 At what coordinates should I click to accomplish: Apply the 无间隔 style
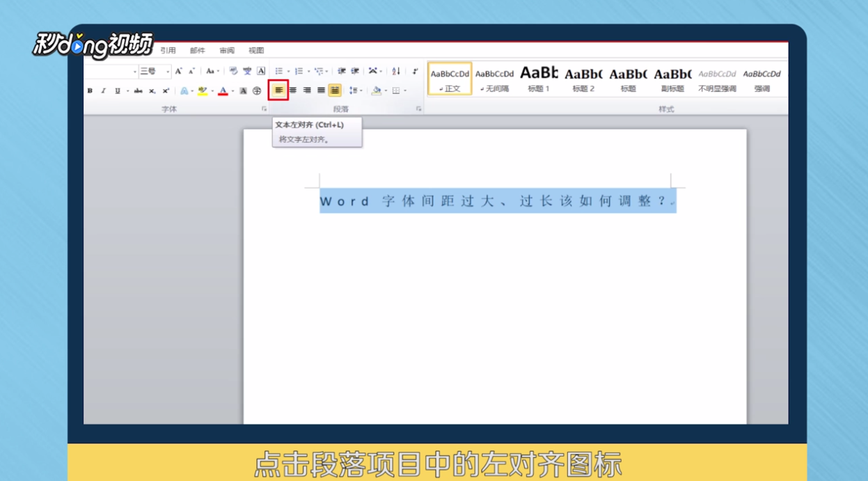tap(494, 79)
